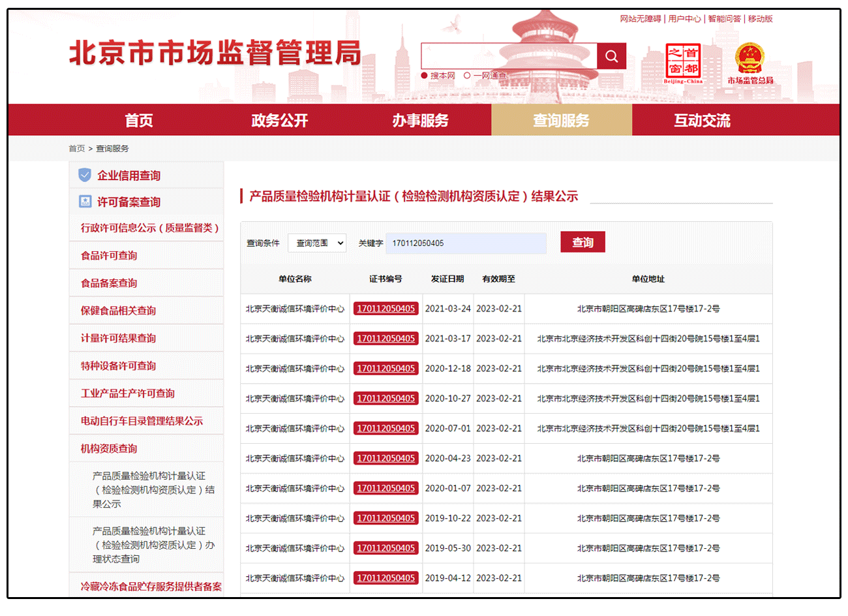Open the 办事服务 navigation tab
Screen dimensions: 848x616
[x=421, y=120]
